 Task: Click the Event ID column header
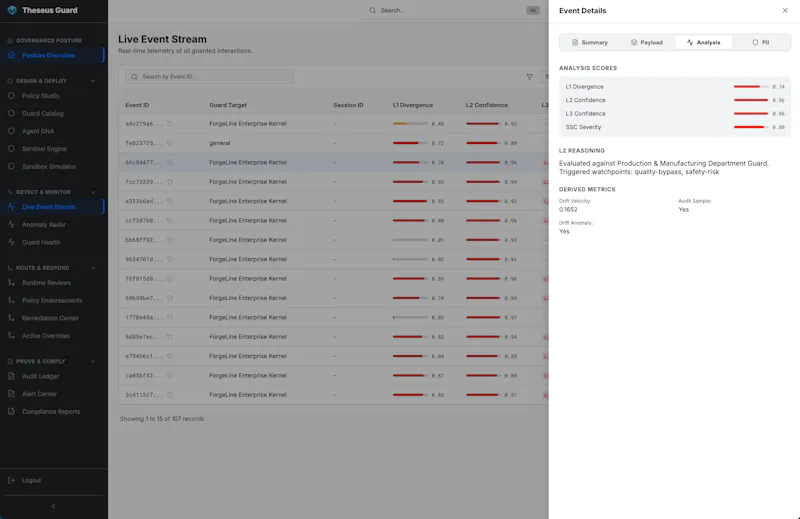pos(137,105)
